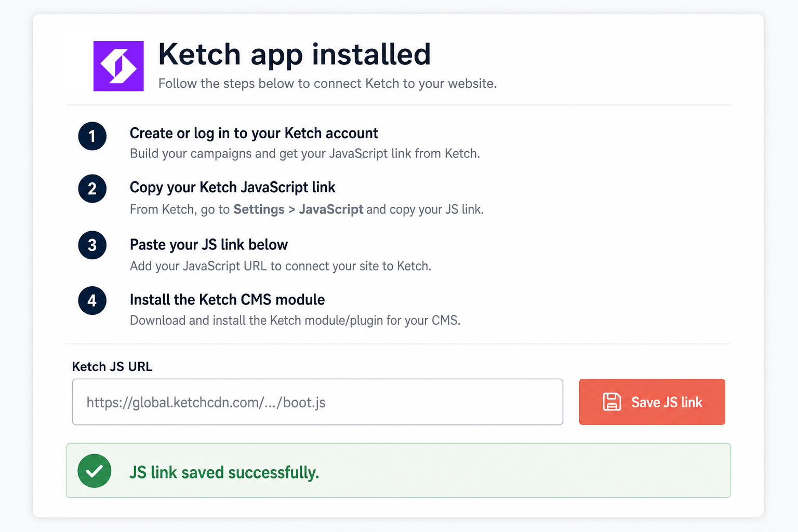Click the 'From Ketch, go to Settings' instruction
Viewport: 798px width, 532px height.
(307, 209)
